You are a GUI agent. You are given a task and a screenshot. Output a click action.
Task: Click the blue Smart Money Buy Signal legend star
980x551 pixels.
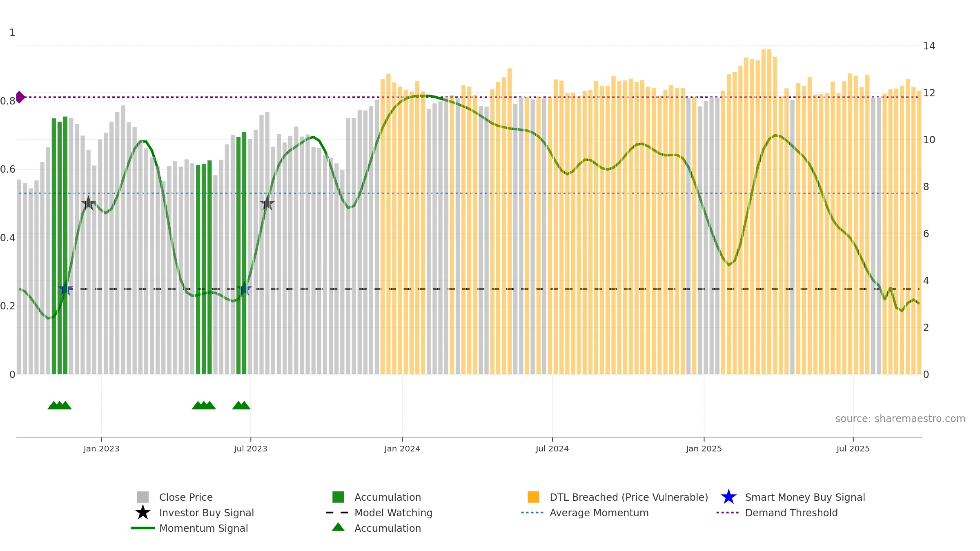728,497
